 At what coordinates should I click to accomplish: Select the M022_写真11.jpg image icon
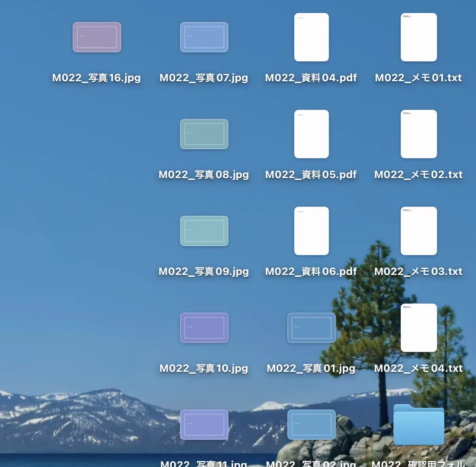[x=204, y=425]
